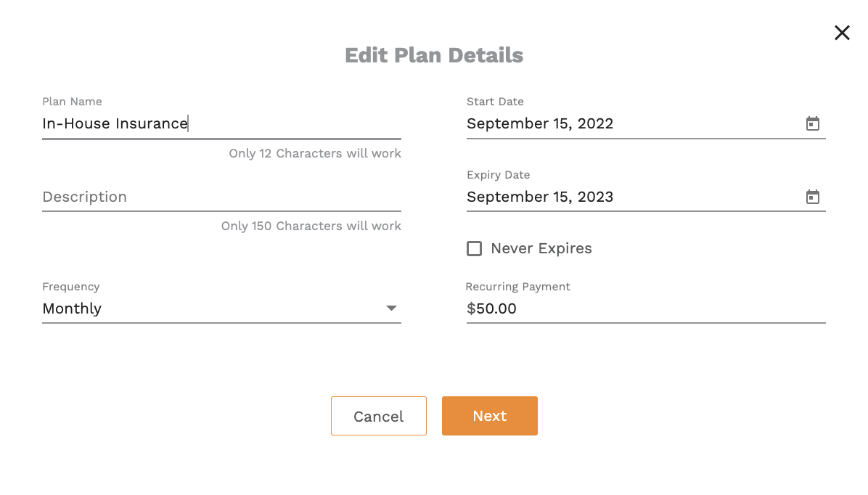868x495 pixels.
Task: Expand the Frequency dropdown arrow
Action: pos(391,308)
